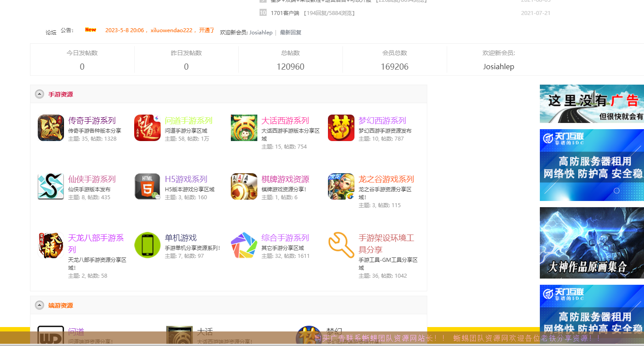The image size is (644, 346).
Task: Click the 这里没有广告 banner
Action: (x=591, y=104)
